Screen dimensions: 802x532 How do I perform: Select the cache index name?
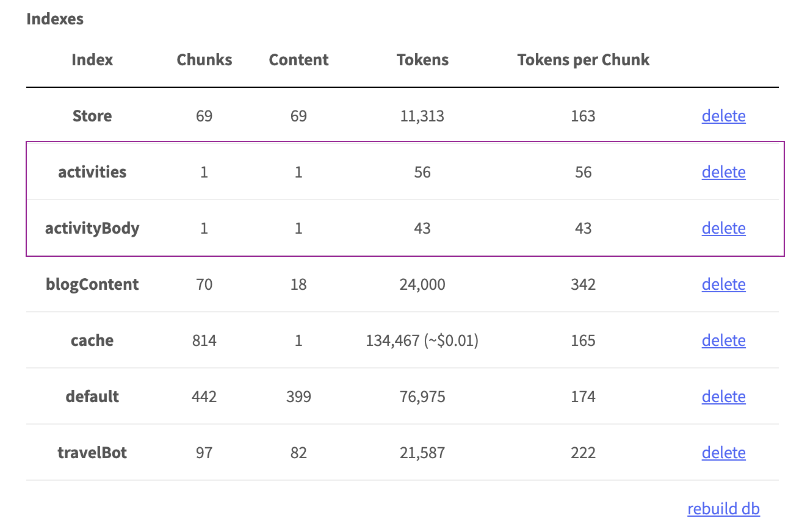click(x=92, y=340)
